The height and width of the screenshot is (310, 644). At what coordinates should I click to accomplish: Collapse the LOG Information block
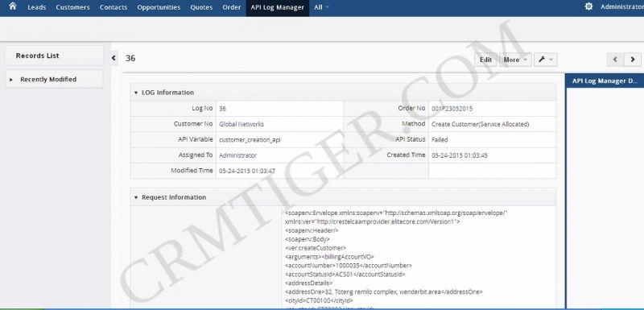(136, 93)
